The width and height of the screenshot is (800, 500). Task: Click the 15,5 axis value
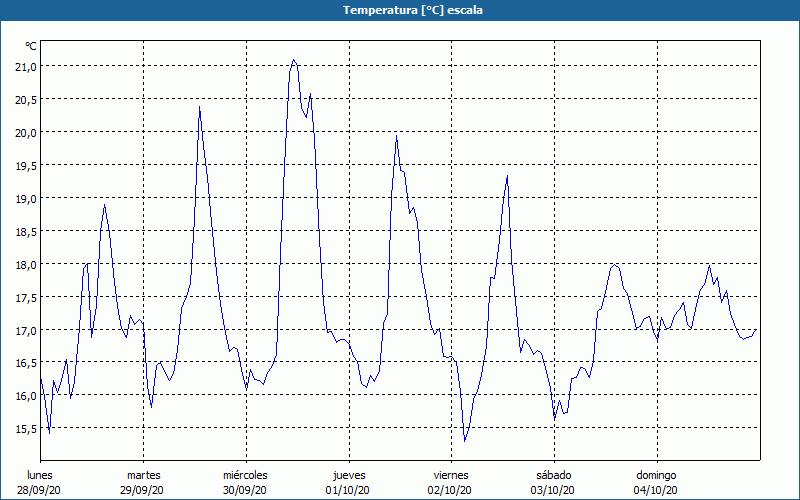26,429
